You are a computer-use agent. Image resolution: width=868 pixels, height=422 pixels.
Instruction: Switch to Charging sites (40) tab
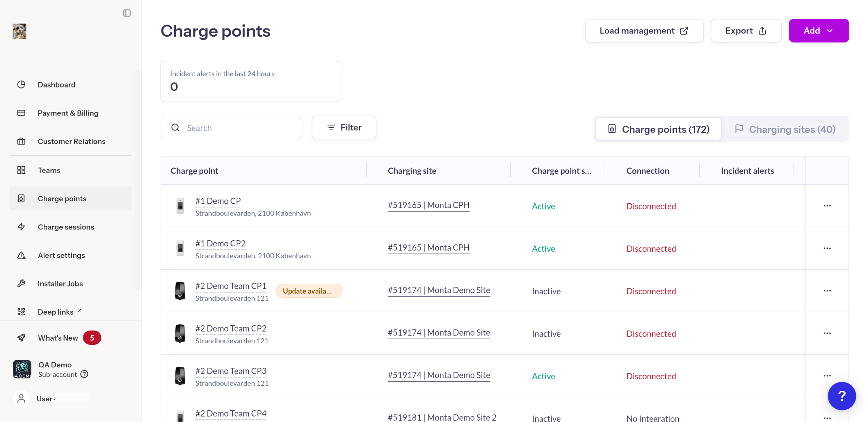click(x=785, y=129)
